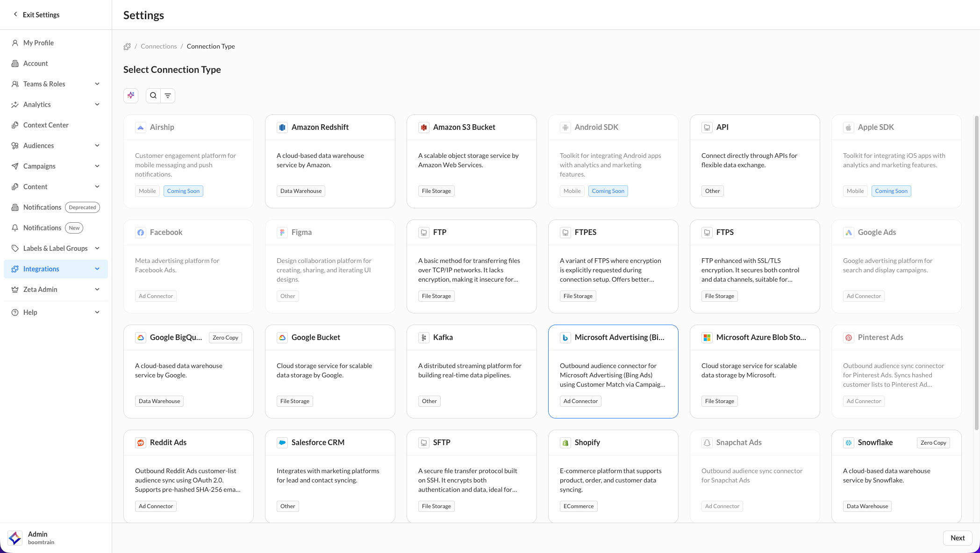Click the breadcrumb home integrations icon
The width and height of the screenshot is (980, 553).
[127, 46]
